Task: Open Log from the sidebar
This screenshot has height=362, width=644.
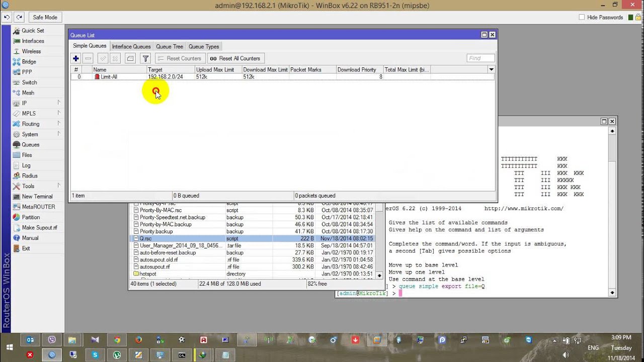Action: 26,165
